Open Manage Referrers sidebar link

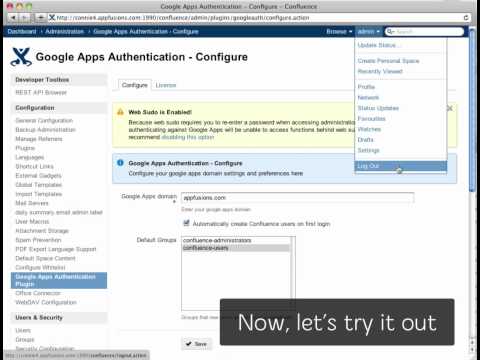coord(39,139)
